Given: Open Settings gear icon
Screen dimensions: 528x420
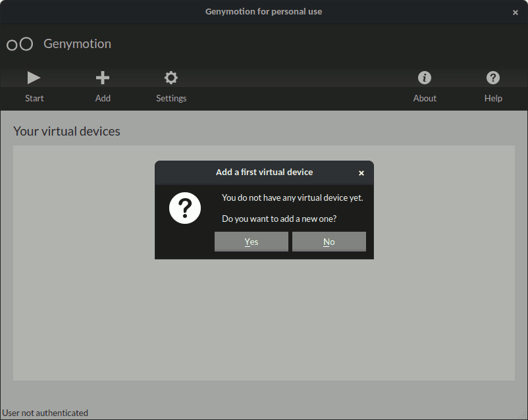Looking at the screenshot, I should 171,78.
